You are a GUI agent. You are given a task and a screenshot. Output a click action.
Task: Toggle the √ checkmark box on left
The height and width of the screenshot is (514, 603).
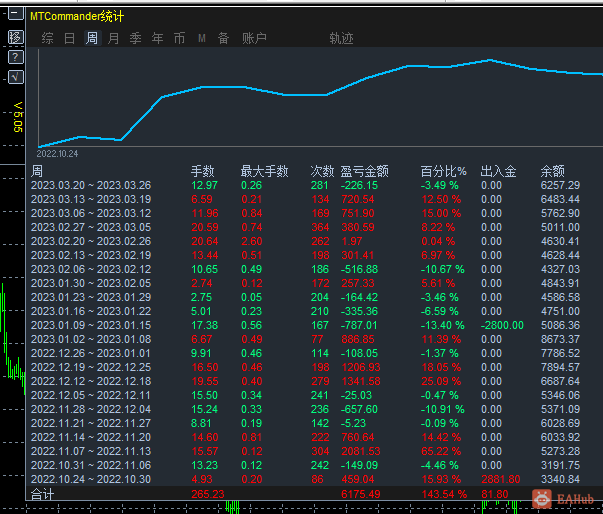(x=15, y=76)
